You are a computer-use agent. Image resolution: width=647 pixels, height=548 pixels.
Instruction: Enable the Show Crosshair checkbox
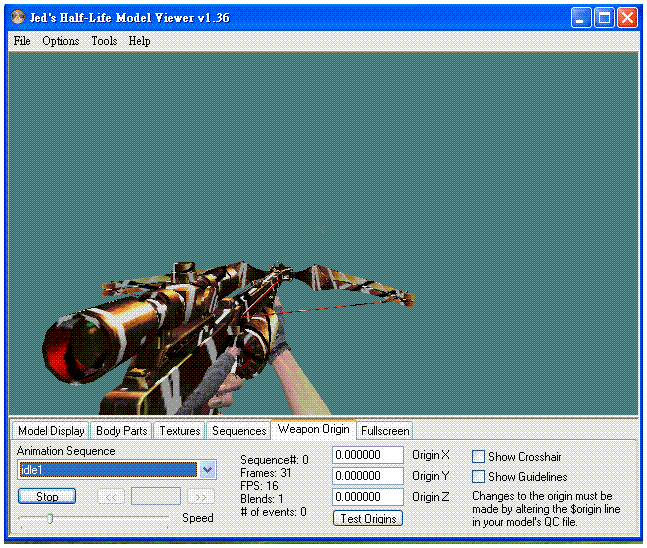(479, 457)
